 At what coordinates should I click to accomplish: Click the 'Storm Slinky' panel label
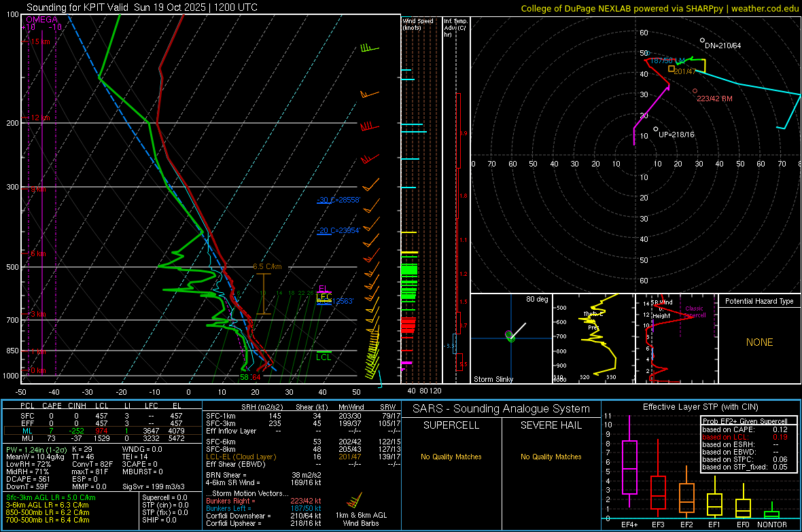click(493, 379)
